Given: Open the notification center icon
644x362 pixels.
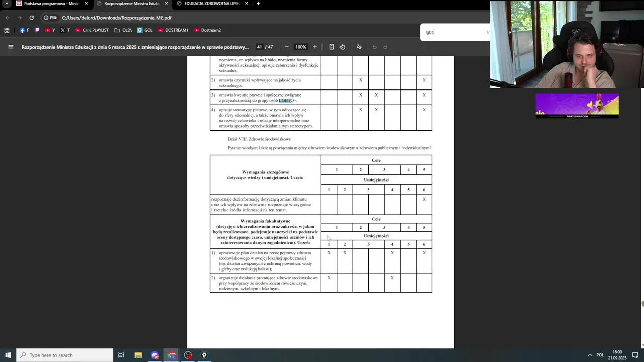Looking at the screenshot, I should coord(635,355).
